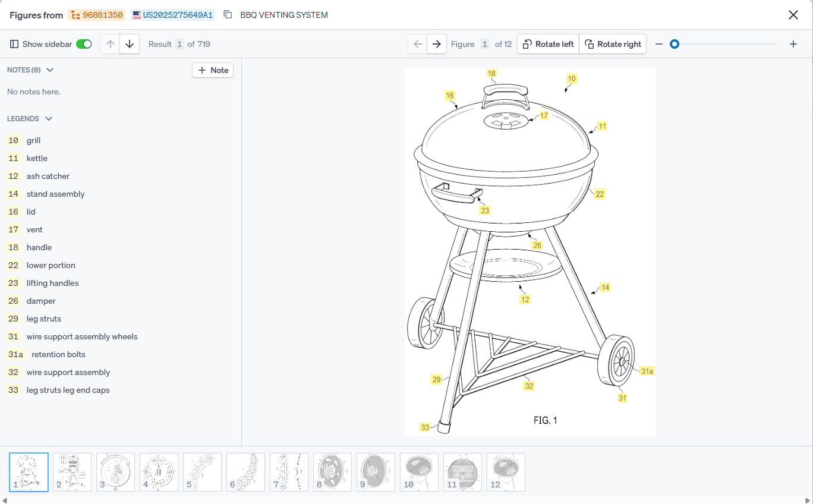The height and width of the screenshot is (504, 813).
Task: Go to the next result with down arrow
Action: pyautogui.click(x=130, y=44)
